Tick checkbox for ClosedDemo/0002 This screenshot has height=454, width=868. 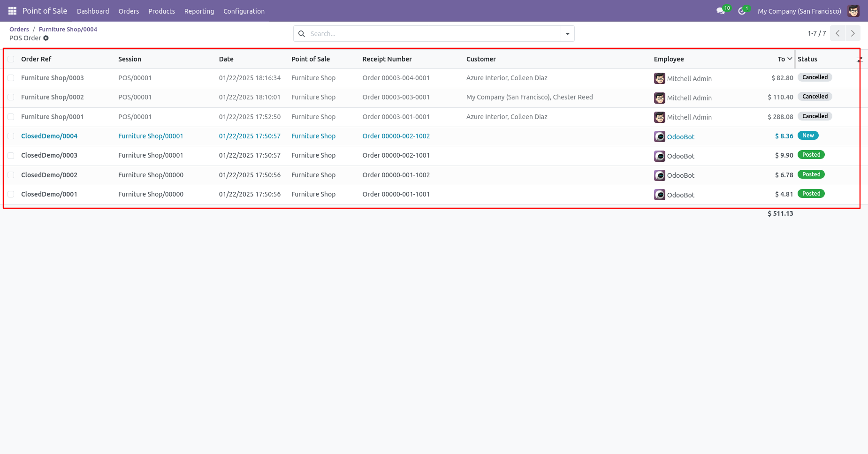[11, 175]
